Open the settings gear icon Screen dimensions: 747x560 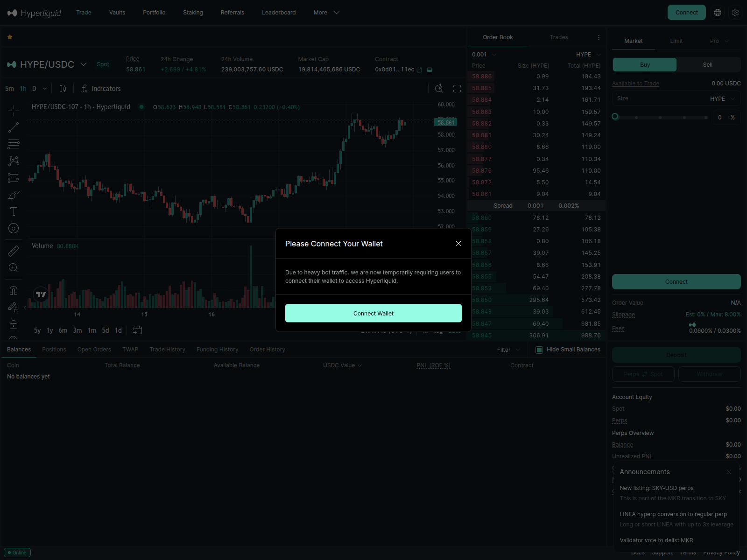click(735, 13)
